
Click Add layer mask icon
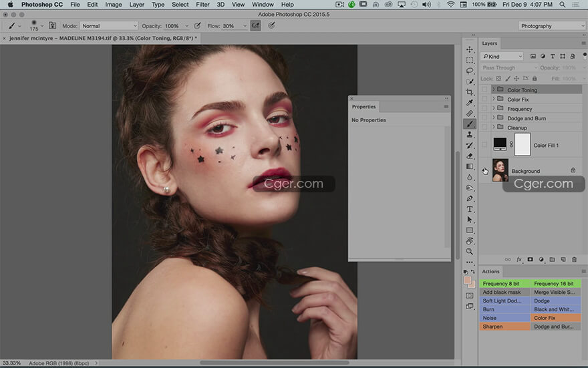pos(530,259)
